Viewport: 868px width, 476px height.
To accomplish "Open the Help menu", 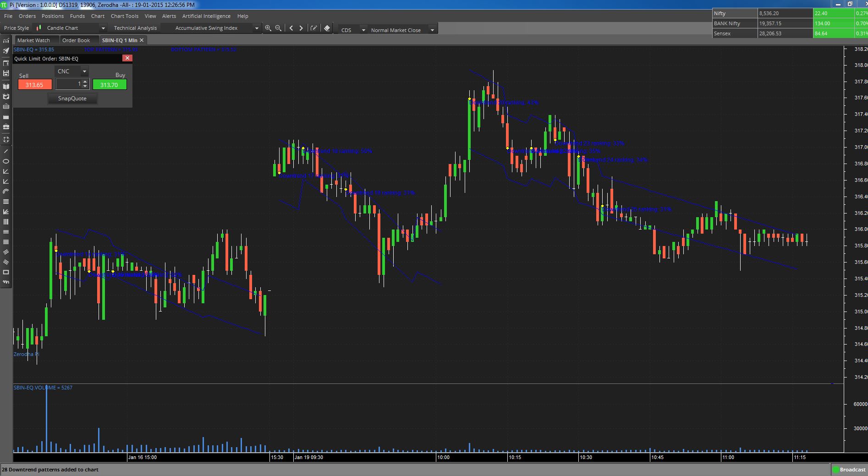I will tap(242, 16).
